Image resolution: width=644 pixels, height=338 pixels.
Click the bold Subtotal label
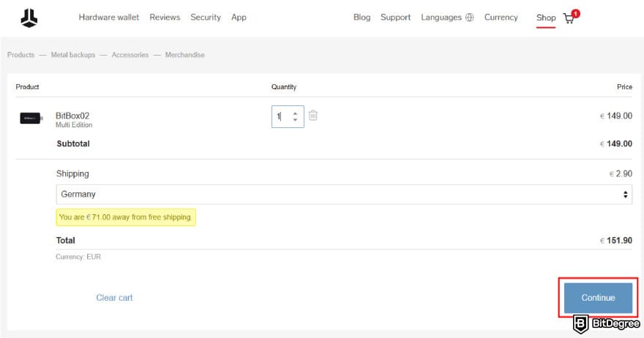tap(73, 143)
